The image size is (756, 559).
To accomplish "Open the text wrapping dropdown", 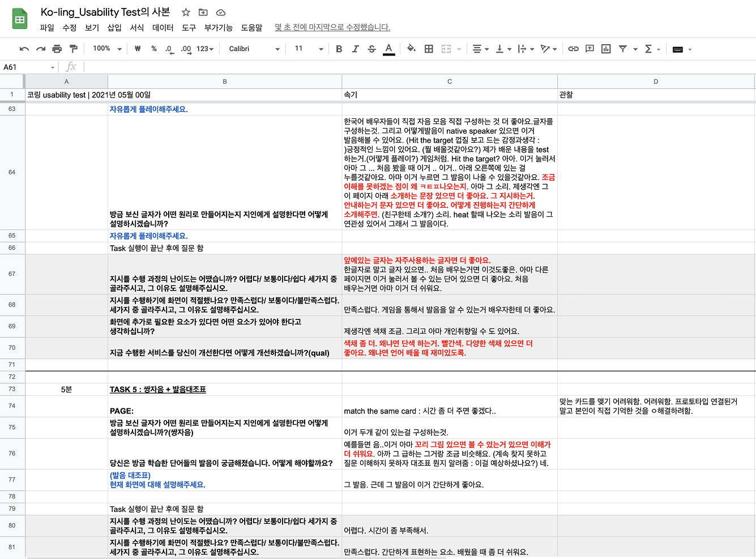I will click(526, 49).
